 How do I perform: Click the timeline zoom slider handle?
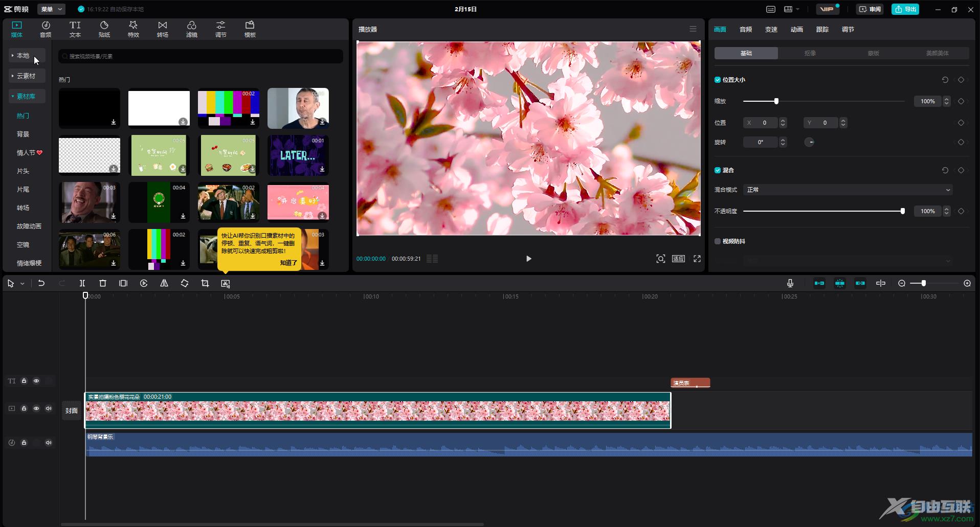[x=924, y=283]
